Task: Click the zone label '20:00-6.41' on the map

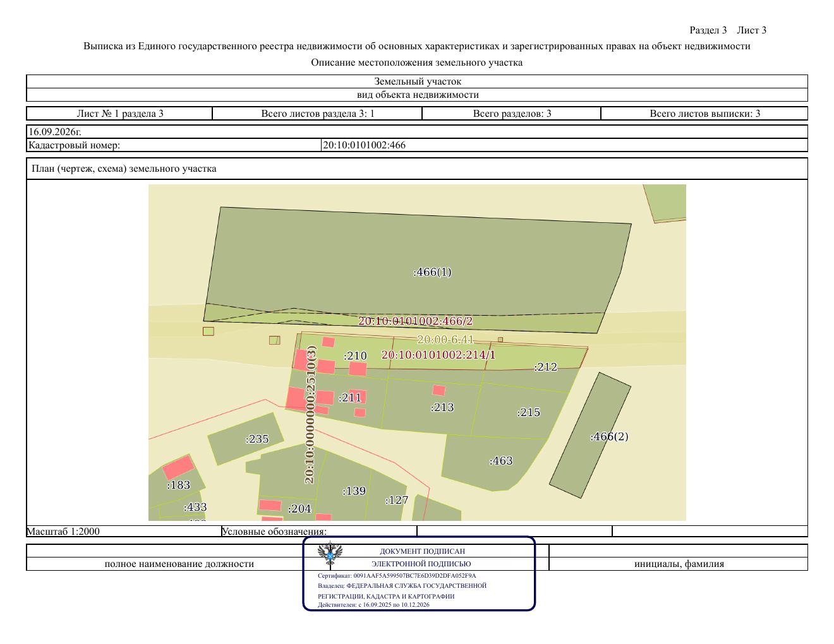Action: click(445, 340)
